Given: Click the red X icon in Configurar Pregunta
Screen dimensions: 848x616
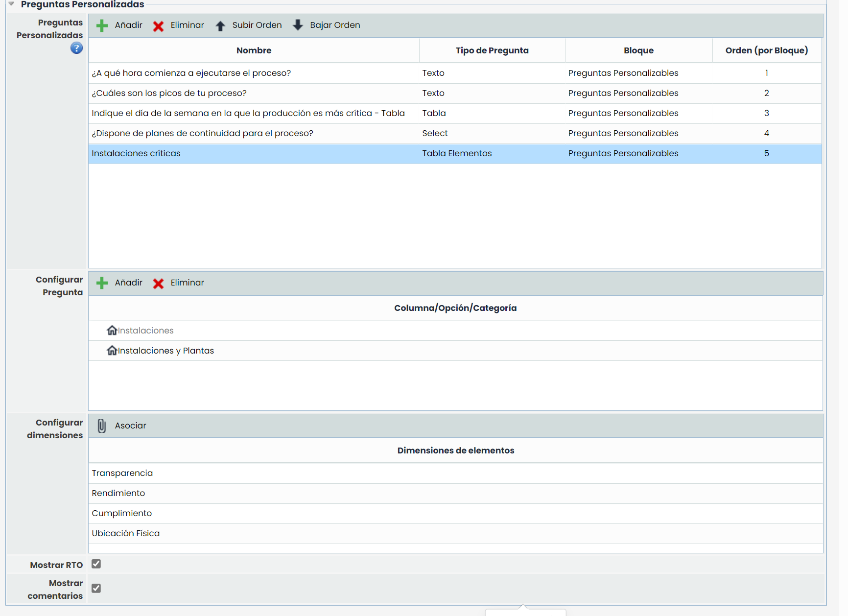Looking at the screenshot, I should (158, 284).
